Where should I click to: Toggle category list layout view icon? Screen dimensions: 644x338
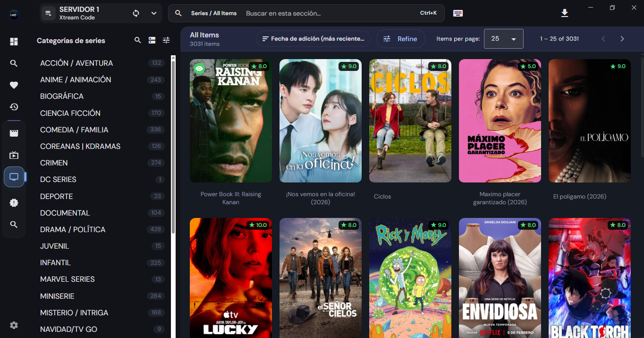click(x=152, y=40)
